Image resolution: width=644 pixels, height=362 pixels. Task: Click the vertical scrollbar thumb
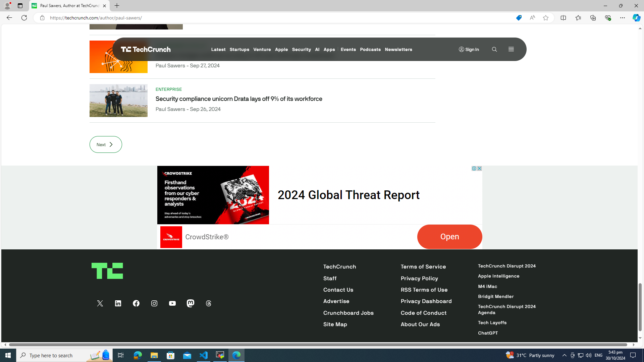coord(640,307)
